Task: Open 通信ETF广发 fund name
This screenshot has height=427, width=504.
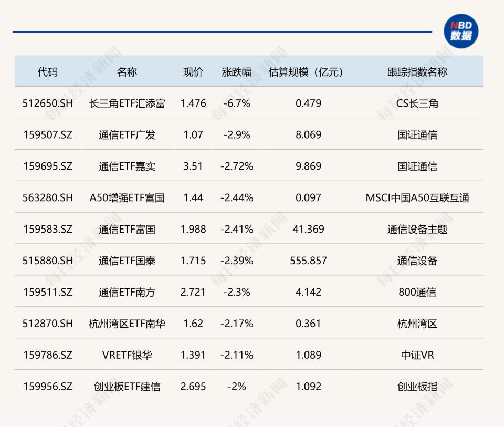Action: point(127,135)
